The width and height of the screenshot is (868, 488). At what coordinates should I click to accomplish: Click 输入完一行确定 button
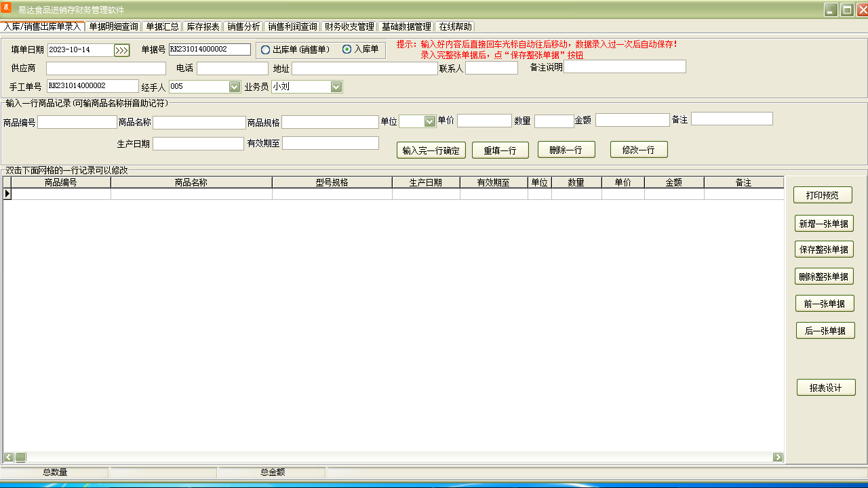tap(431, 150)
